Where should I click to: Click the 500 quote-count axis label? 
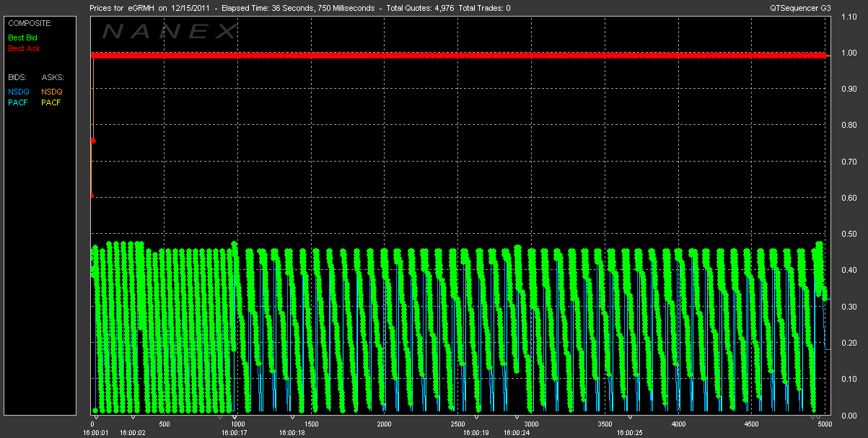[x=164, y=424]
